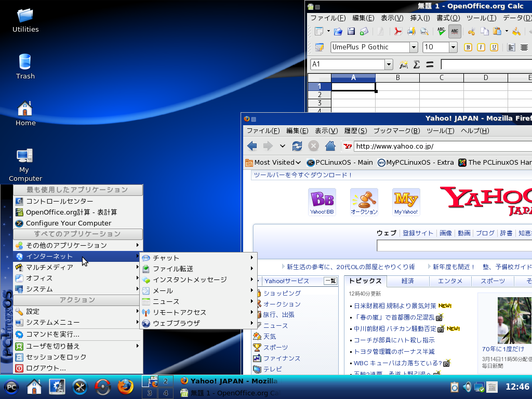Expand マルチメディア menu entry
This screenshot has height=399, width=532.
coord(77,268)
